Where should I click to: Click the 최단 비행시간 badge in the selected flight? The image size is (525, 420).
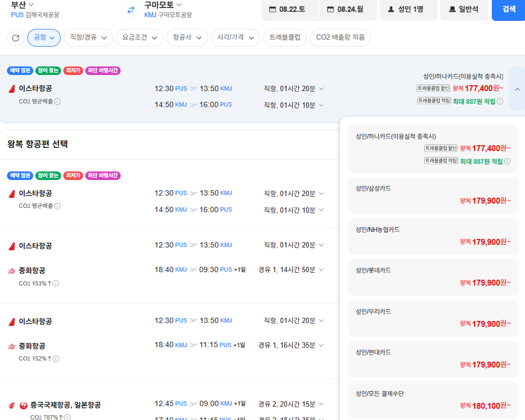(x=103, y=71)
